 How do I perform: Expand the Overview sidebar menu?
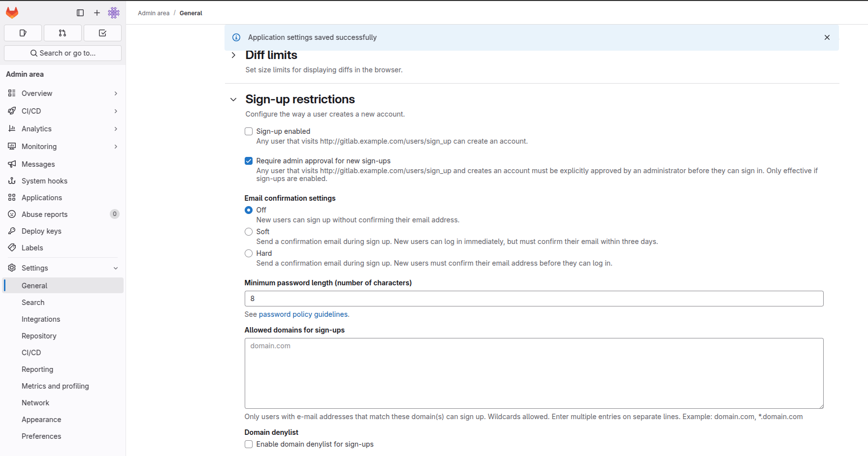coord(63,93)
